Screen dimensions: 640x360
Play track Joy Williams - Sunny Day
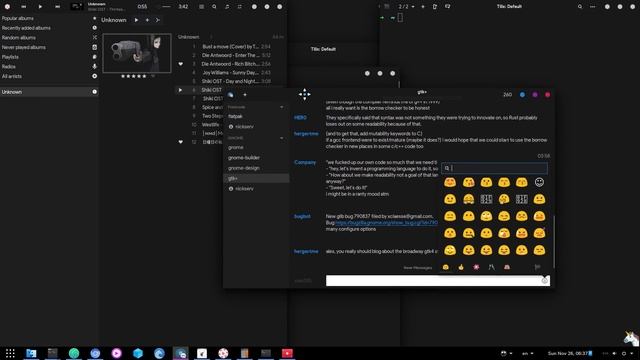coord(230,73)
